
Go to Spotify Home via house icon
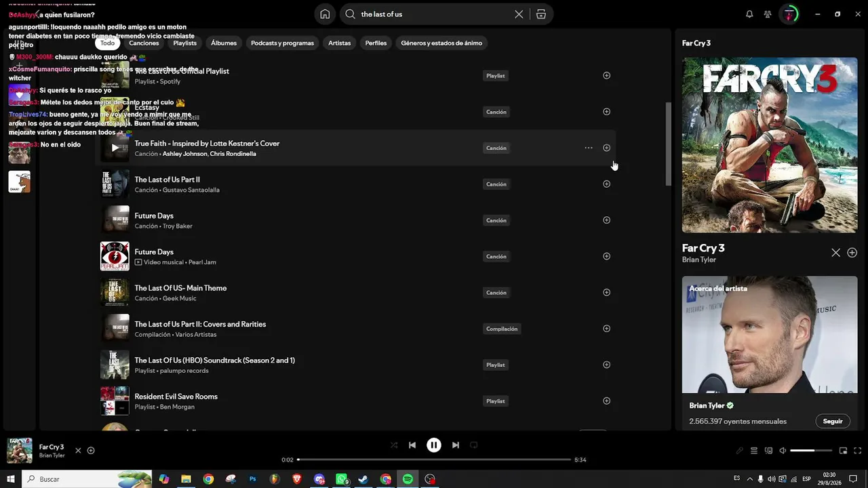click(325, 14)
